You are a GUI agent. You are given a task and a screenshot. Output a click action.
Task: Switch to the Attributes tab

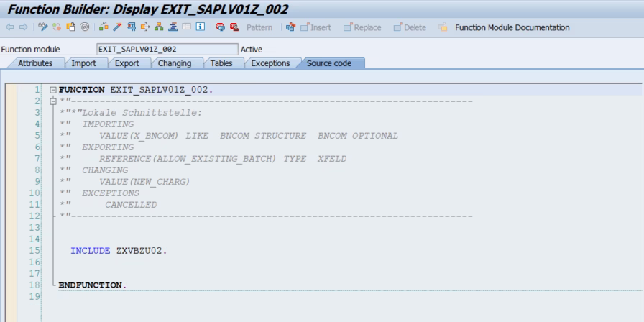coord(30,63)
